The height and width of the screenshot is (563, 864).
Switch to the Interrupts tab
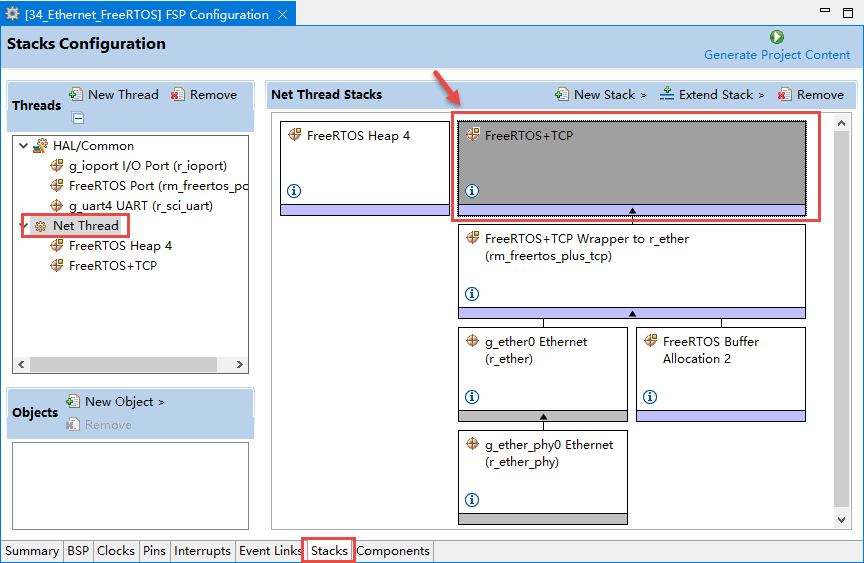coord(202,551)
